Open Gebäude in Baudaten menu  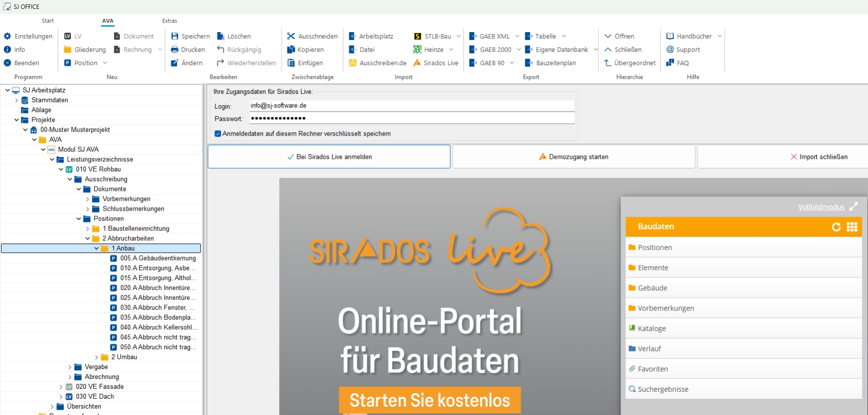[x=743, y=288]
